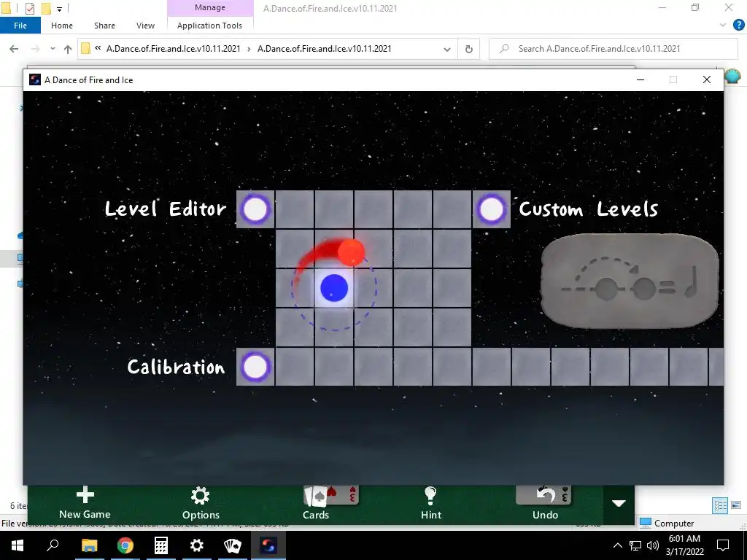747x560 pixels.
Task: Open Settings from taskbar
Action: (197, 545)
